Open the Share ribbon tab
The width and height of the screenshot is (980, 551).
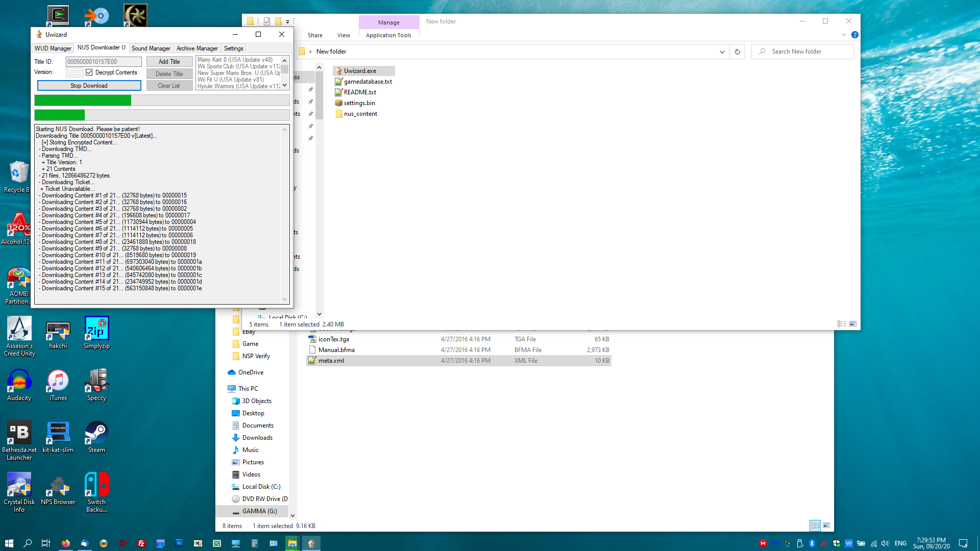[315, 35]
